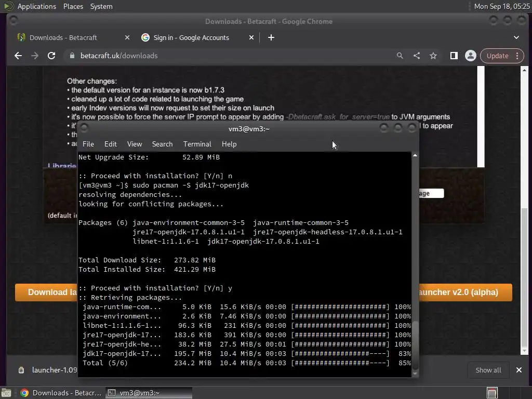Click the jdk17-openjdk-17 download progress row
This screenshot has height=399, width=532.
pyautogui.click(x=247, y=353)
